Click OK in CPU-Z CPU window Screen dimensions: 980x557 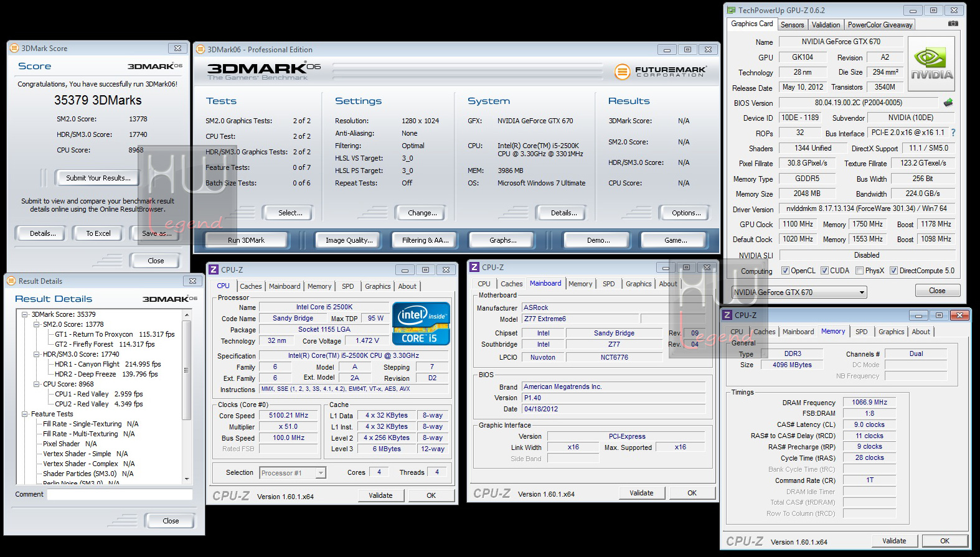pos(431,495)
